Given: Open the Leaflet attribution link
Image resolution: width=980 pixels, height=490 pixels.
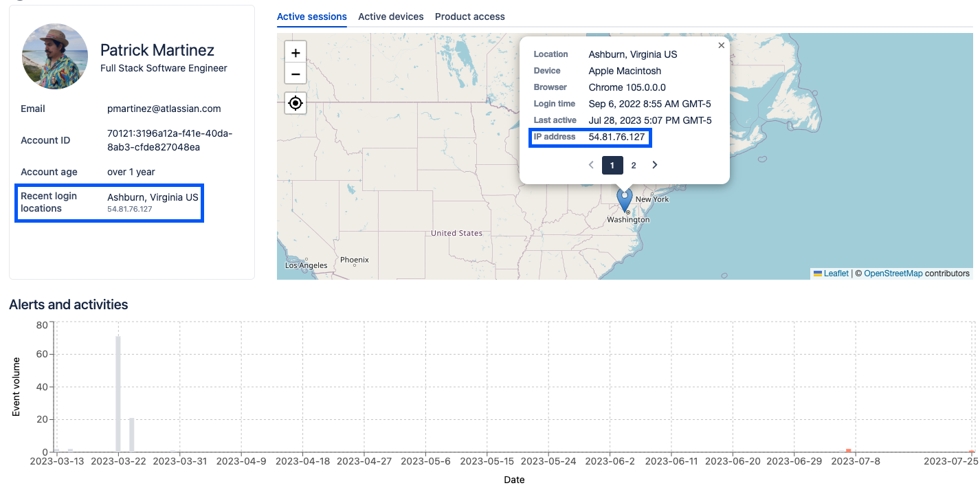Looking at the screenshot, I should (x=836, y=274).
